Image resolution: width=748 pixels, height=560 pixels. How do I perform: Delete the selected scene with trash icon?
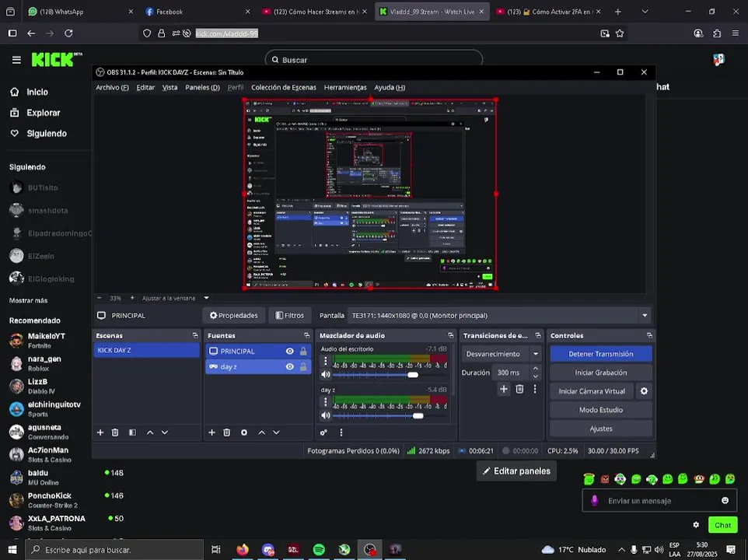click(115, 432)
